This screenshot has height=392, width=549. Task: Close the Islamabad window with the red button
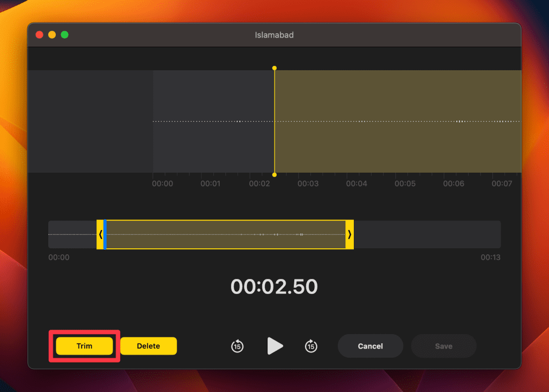39,35
